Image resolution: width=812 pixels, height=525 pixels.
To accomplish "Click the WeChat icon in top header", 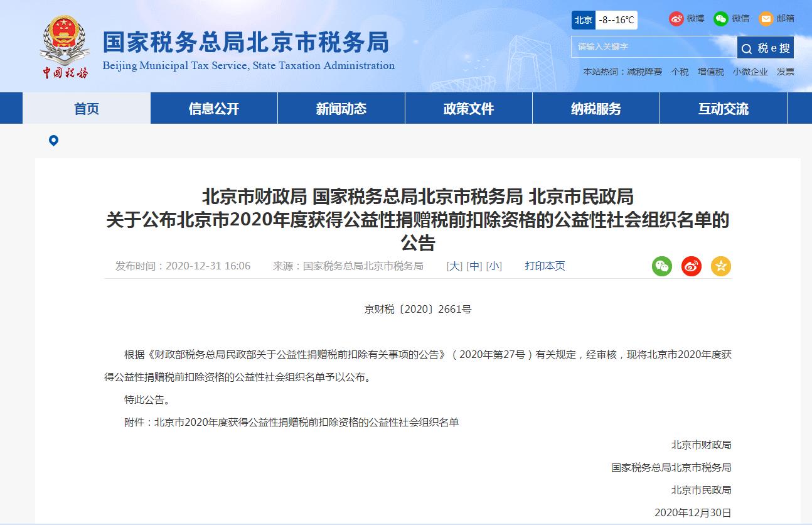I will pyautogui.click(x=720, y=19).
